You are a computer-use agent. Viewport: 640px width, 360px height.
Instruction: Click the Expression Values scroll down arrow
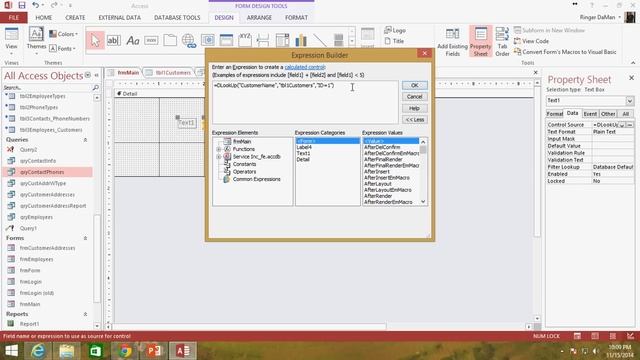click(x=423, y=202)
